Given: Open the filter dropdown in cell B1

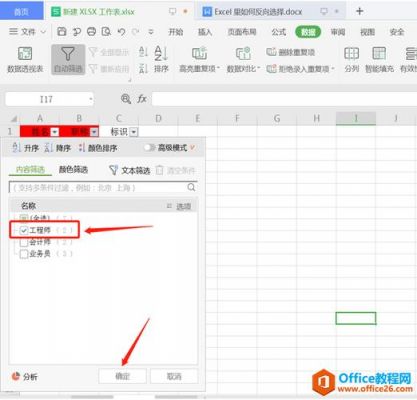Looking at the screenshot, I should click(x=94, y=132).
